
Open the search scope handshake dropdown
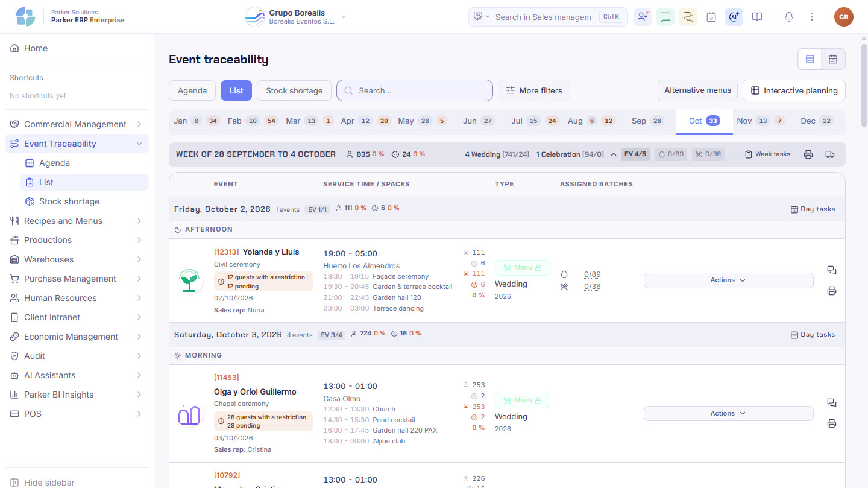[482, 17]
